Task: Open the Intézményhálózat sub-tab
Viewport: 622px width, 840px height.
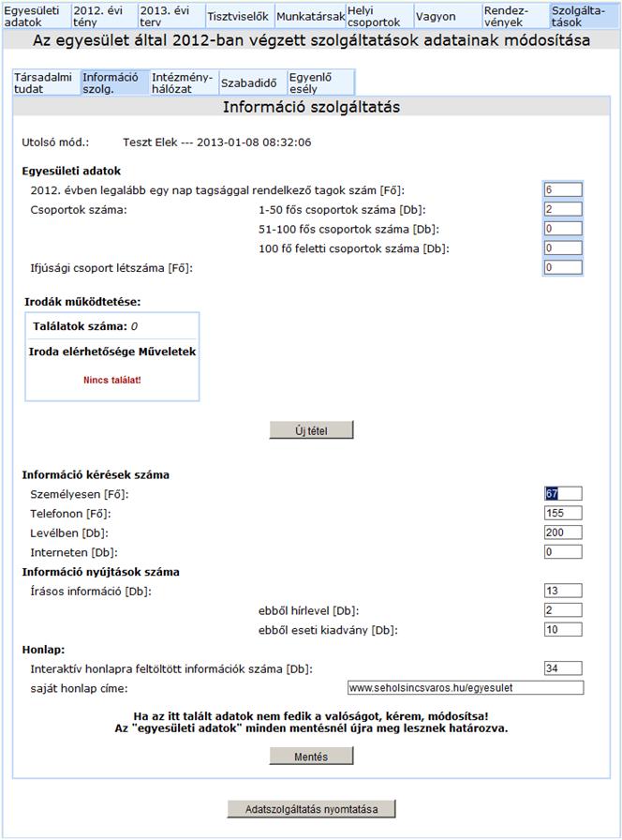Action: pos(185,83)
